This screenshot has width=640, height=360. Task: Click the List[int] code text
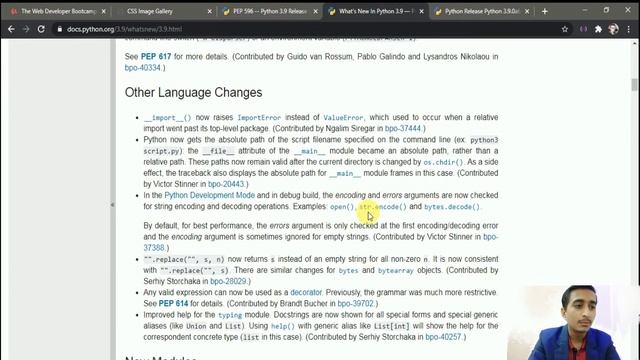coord(391,326)
